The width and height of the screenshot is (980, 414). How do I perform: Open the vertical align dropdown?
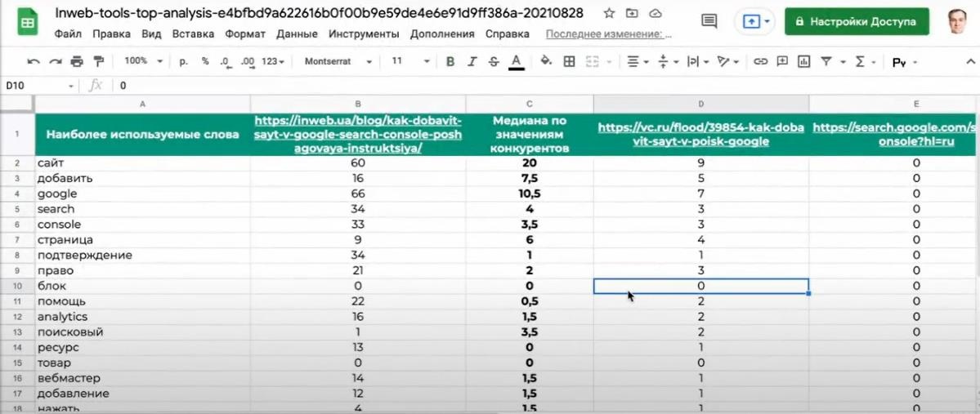click(x=667, y=62)
